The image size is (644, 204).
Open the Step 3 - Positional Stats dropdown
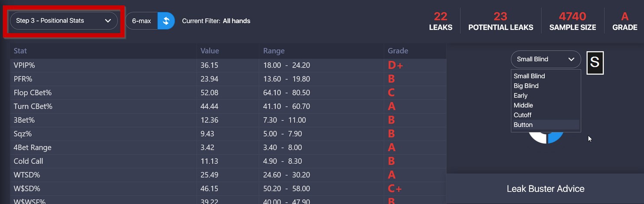[64, 21]
